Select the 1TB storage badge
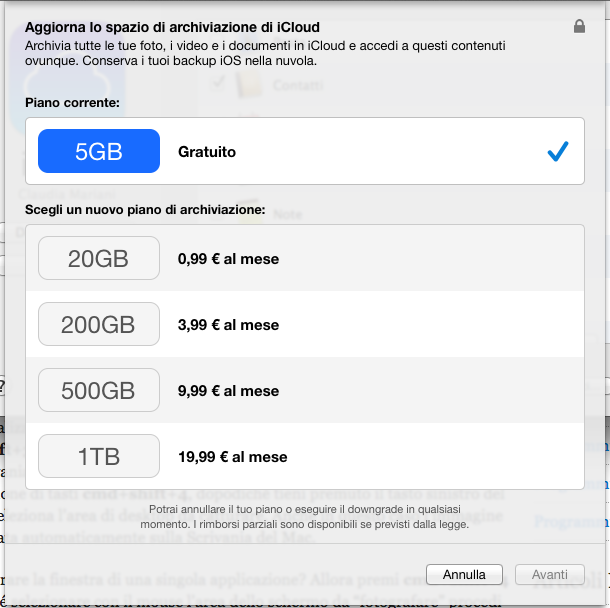Viewport: 610px width, 608px height. pyautogui.click(x=99, y=456)
